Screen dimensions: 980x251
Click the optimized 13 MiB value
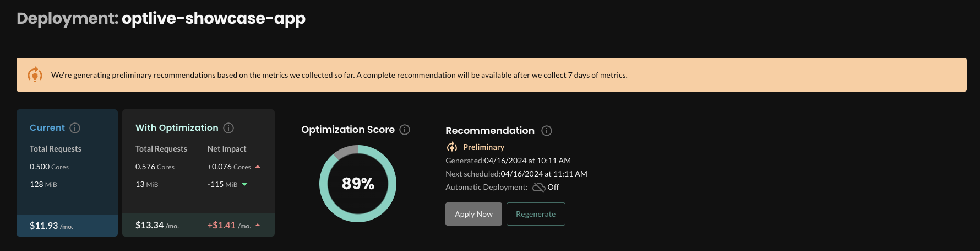(x=146, y=184)
